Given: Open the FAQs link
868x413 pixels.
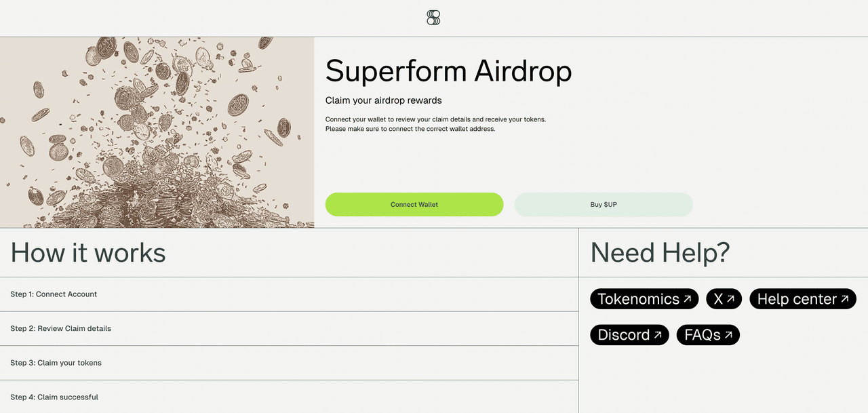Looking at the screenshot, I should [x=702, y=335].
